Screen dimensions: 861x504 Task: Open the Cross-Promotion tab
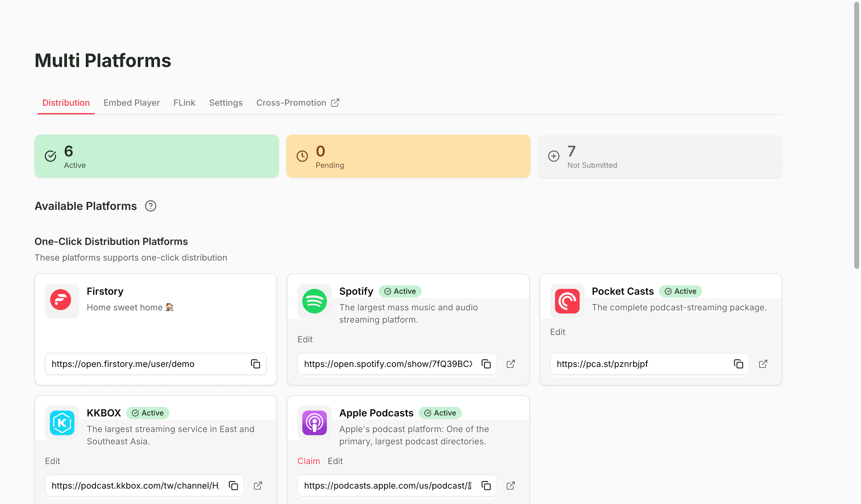point(298,102)
